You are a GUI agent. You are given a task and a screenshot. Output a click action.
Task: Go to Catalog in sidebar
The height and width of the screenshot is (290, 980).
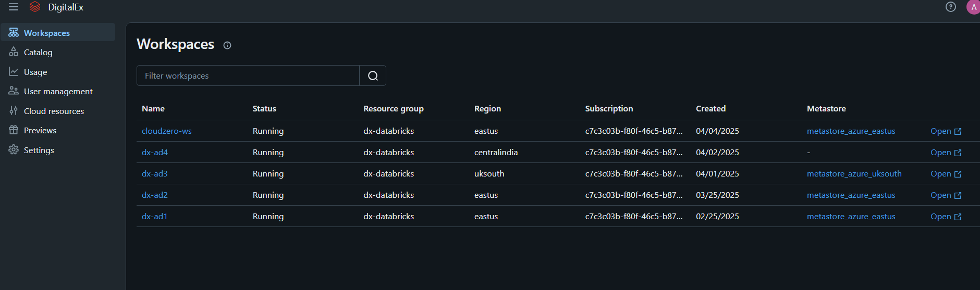tap(38, 52)
